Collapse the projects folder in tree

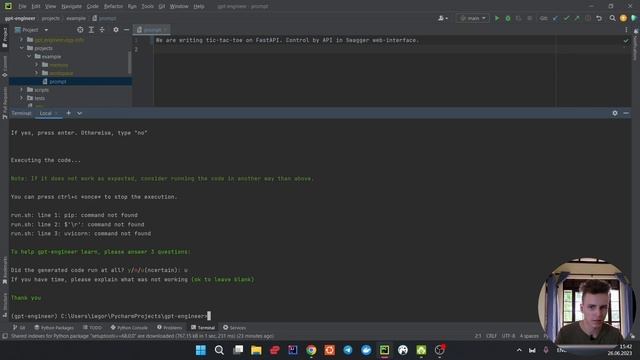click(x=22, y=48)
